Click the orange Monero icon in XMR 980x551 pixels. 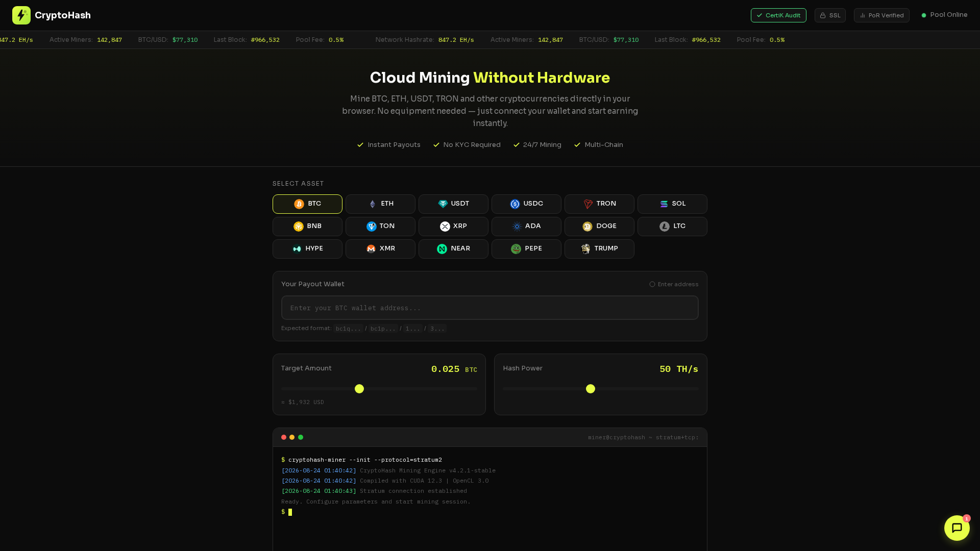371,249
